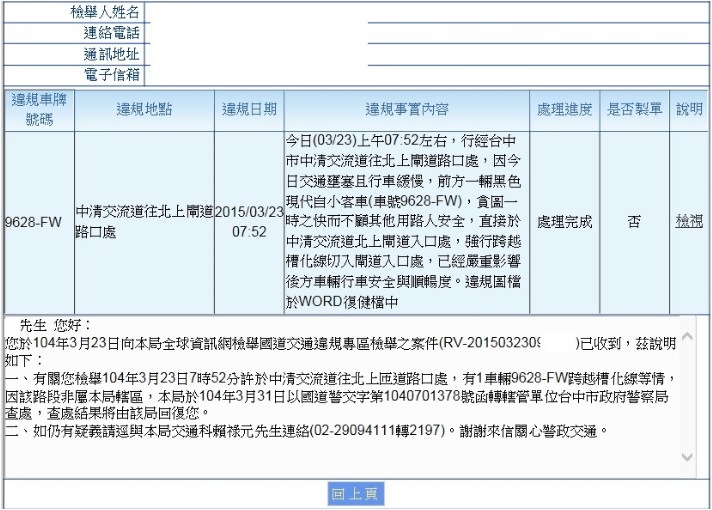
Task: Click the 處理完成 status cell
Action: coord(564,222)
